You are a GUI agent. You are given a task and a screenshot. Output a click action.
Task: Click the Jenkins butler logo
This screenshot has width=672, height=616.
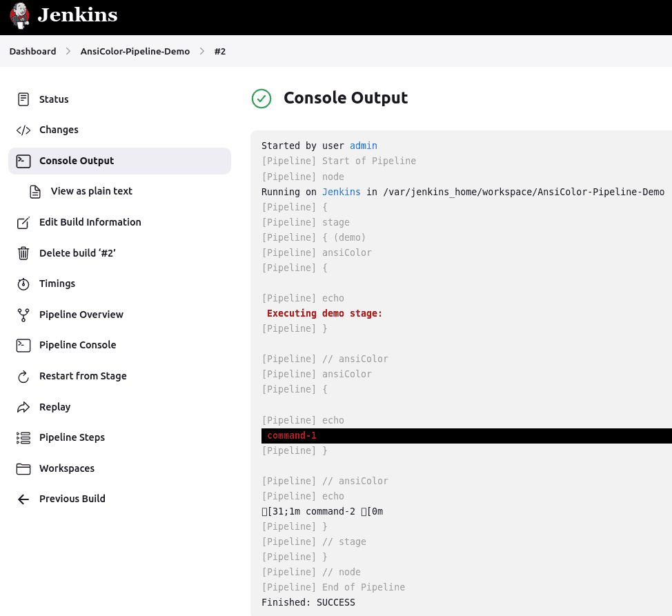(19, 15)
